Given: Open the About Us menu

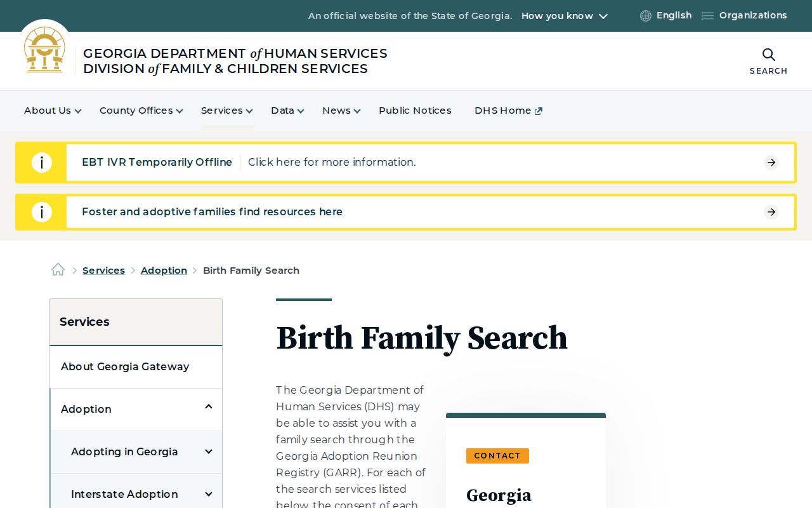Looking at the screenshot, I should [53, 110].
